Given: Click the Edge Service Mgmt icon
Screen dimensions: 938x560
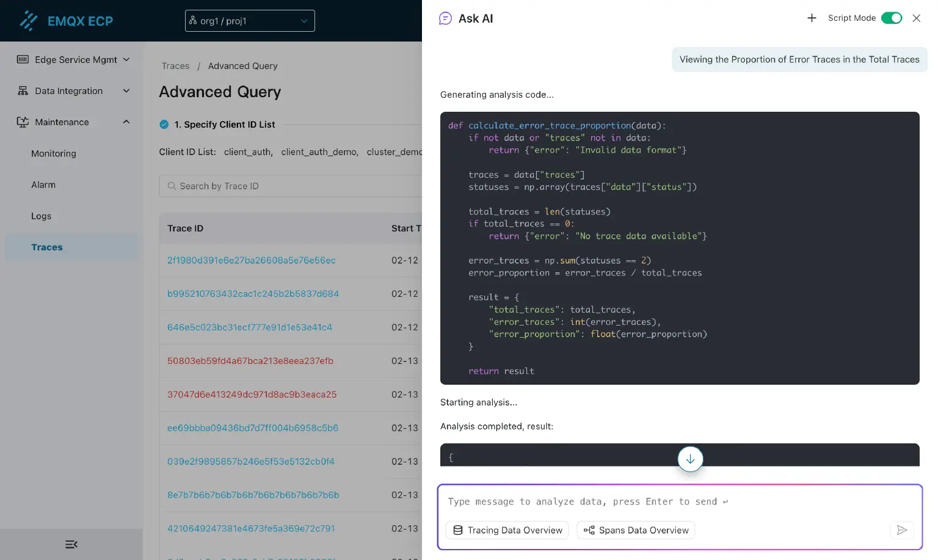Looking at the screenshot, I should click(x=23, y=59).
